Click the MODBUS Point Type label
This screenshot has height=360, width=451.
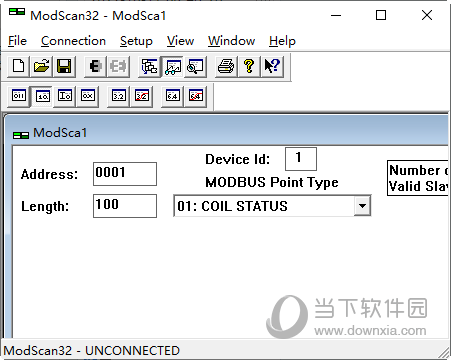coord(272,182)
